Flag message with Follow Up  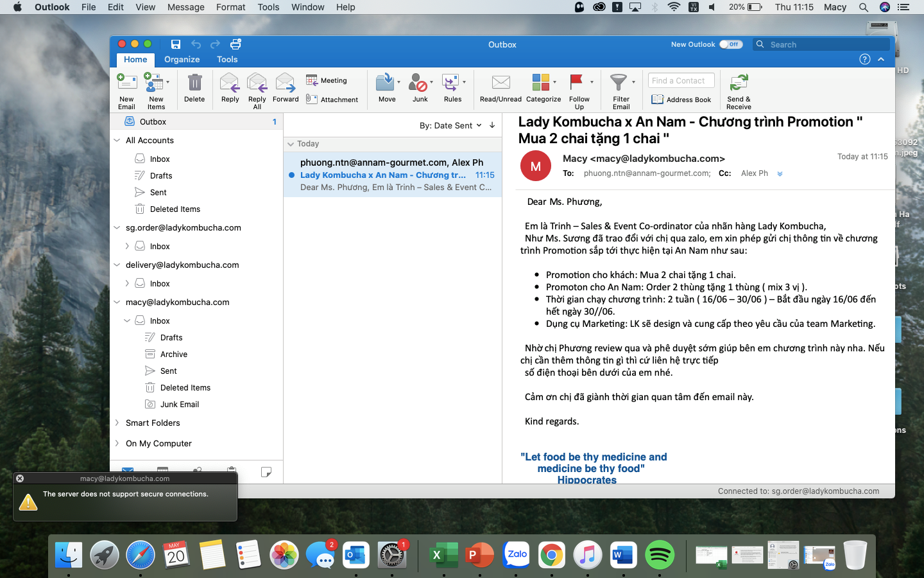pos(576,82)
